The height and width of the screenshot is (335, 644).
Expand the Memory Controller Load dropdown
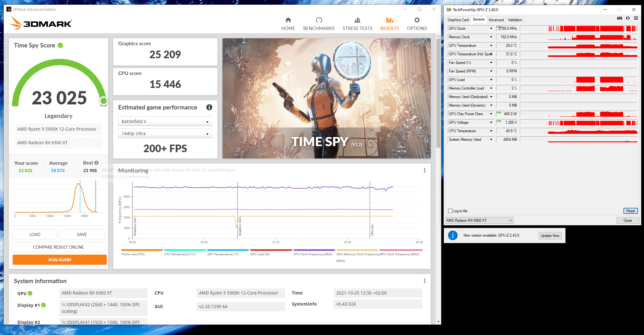click(491, 88)
